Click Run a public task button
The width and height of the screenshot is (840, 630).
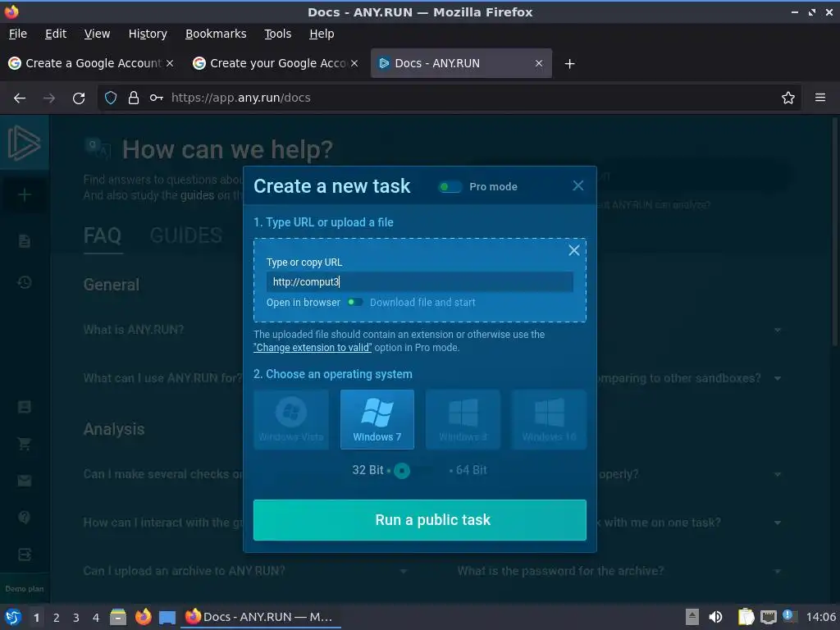419,520
